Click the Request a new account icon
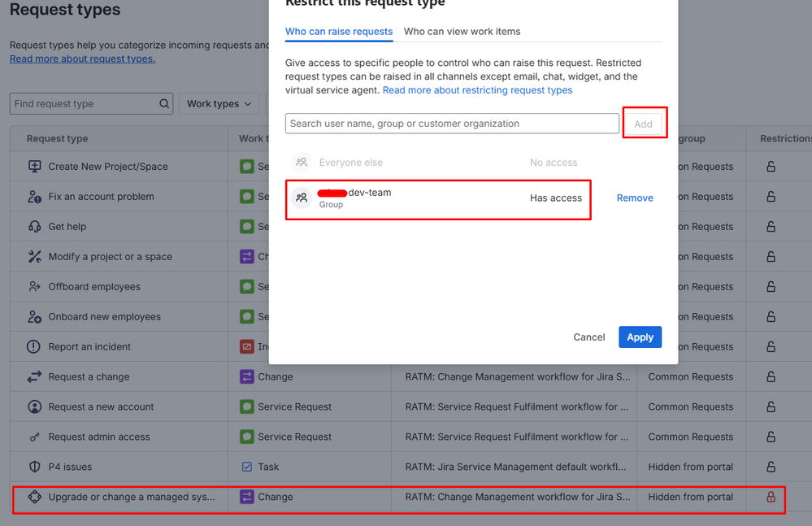Viewport: 812px width, 526px height. point(34,406)
